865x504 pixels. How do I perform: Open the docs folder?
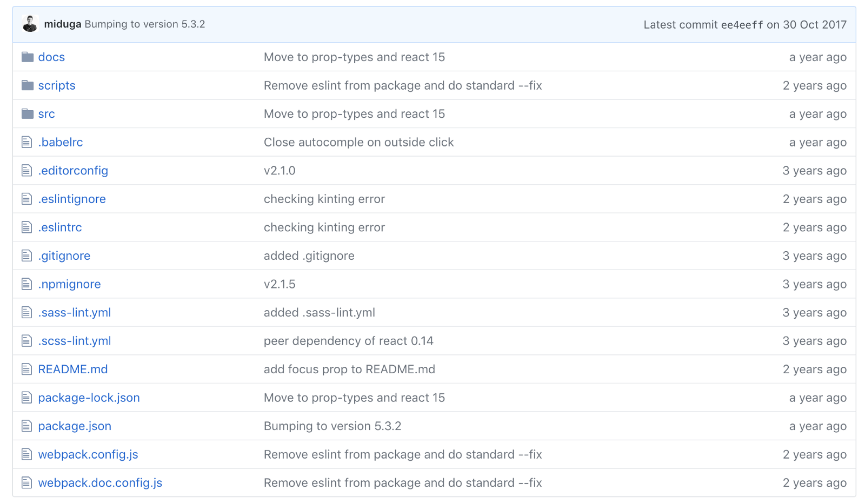51,57
